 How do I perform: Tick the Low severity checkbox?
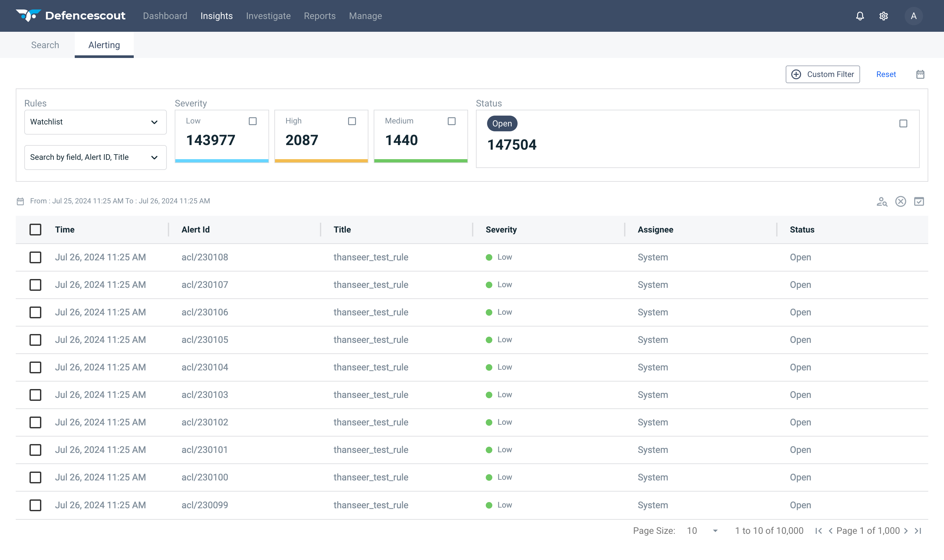(253, 121)
